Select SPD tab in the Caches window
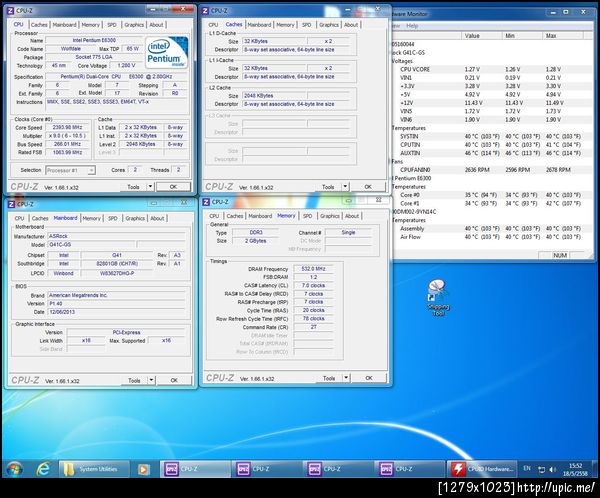600x498 pixels. (x=307, y=24)
